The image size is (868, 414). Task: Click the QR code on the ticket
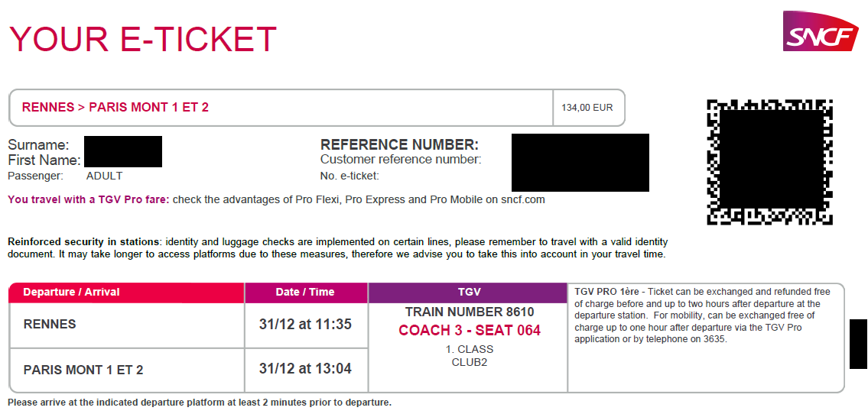pyautogui.click(x=769, y=162)
